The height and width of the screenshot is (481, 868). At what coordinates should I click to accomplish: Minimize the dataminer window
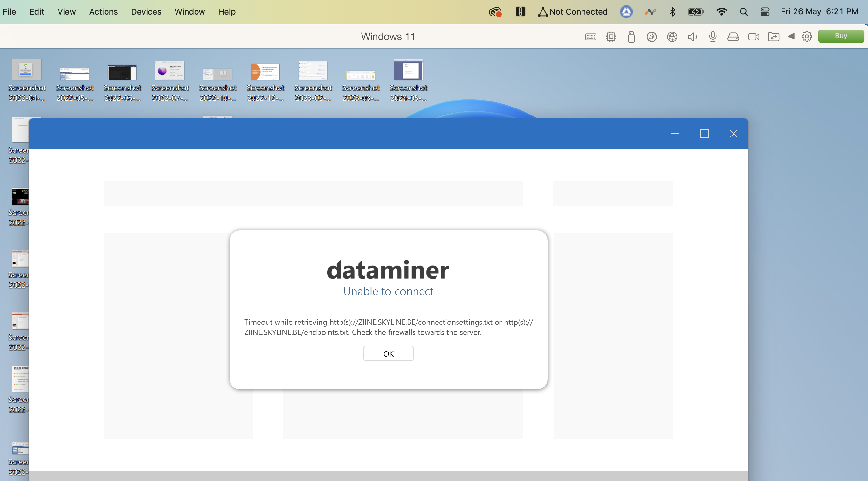pyautogui.click(x=675, y=134)
